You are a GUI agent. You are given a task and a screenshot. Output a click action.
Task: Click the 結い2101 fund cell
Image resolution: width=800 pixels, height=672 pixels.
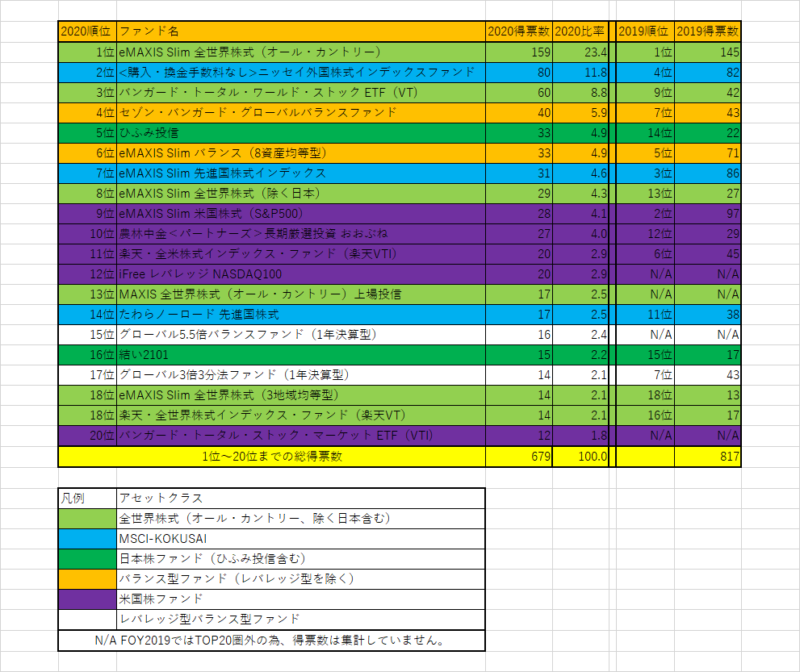(301, 354)
